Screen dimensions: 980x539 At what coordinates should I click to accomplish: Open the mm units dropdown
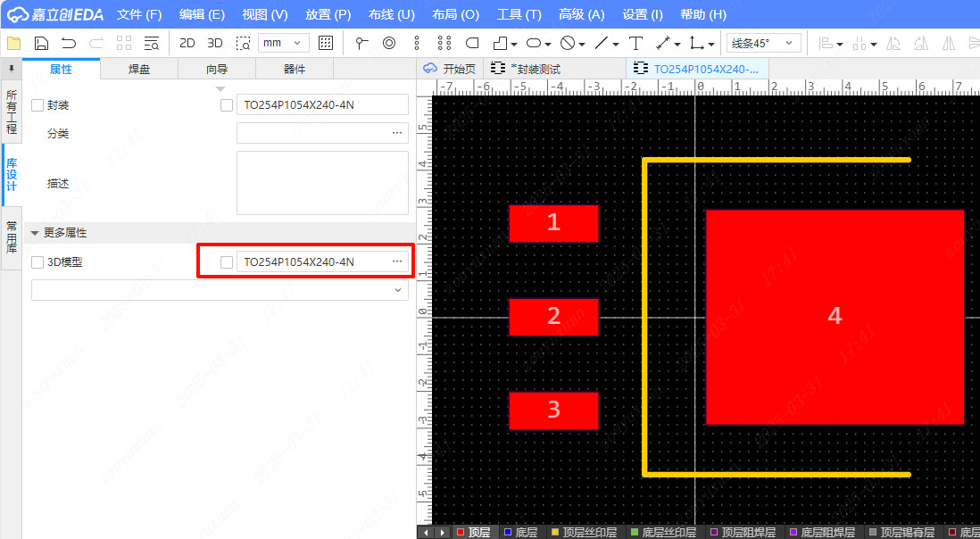(x=284, y=43)
